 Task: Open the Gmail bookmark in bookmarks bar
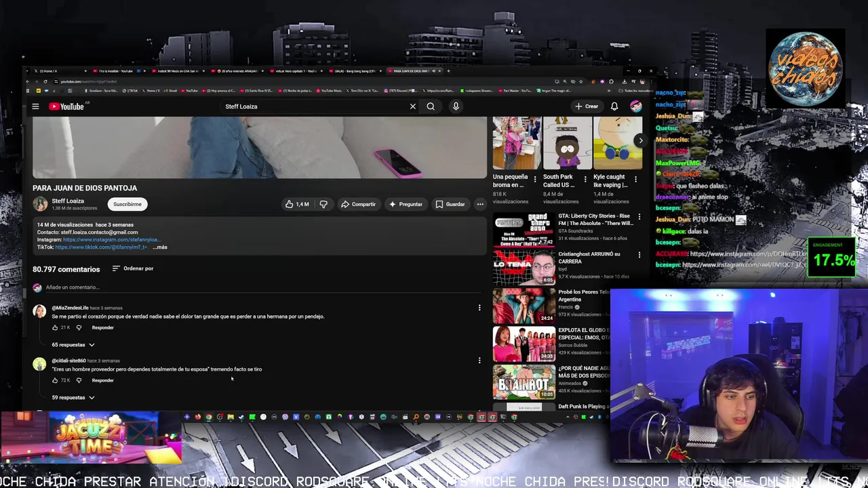pos(170,90)
